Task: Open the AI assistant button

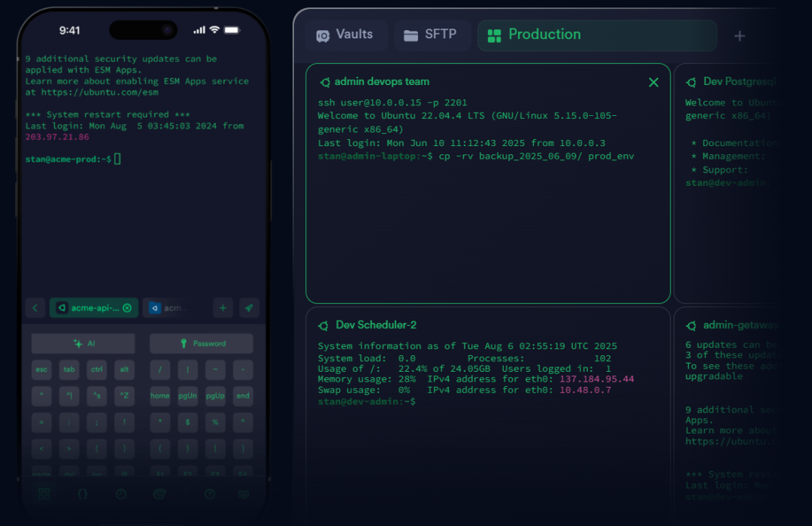Action: click(83, 344)
